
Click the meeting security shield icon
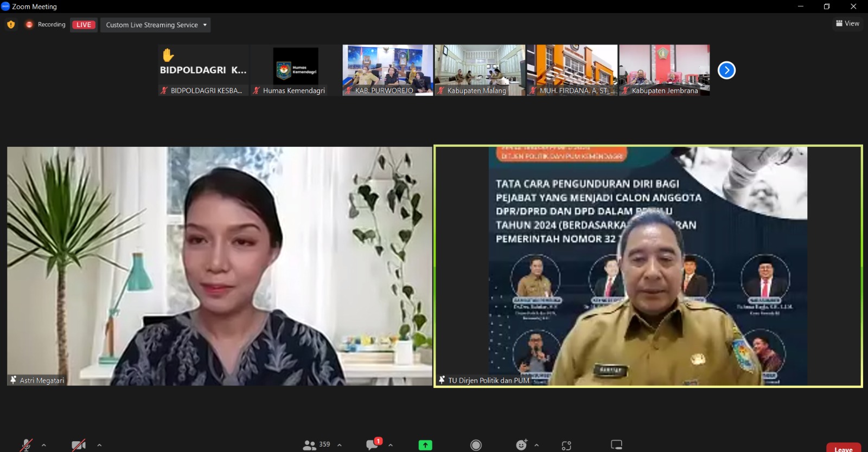click(11, 24)
